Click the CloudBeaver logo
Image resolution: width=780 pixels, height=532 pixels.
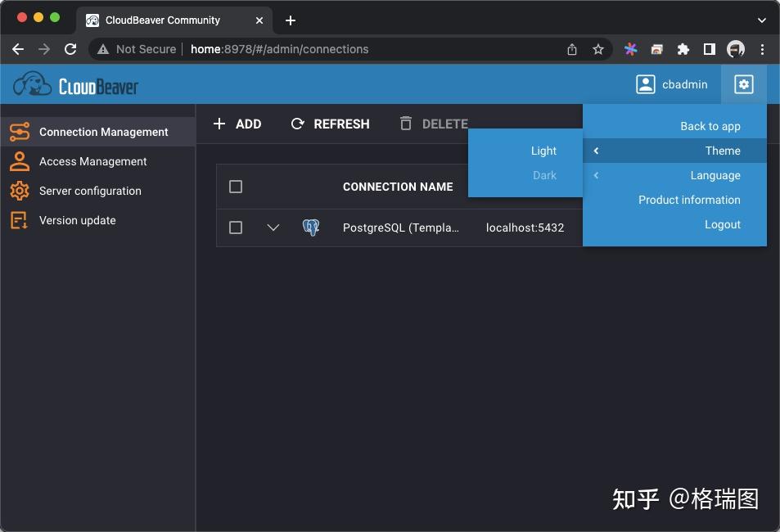pyautogui.click(x=75, y=84)
